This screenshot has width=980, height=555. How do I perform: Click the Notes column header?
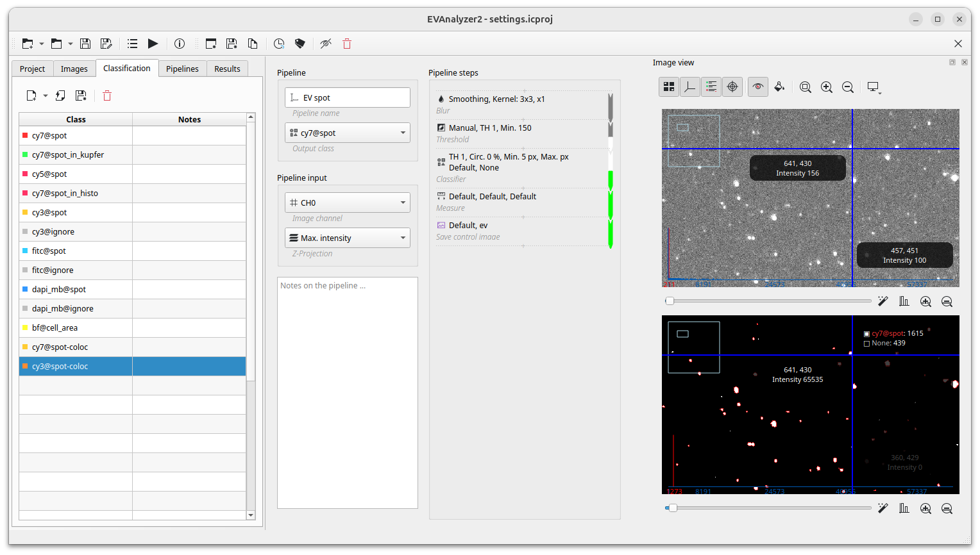(189, 119)
